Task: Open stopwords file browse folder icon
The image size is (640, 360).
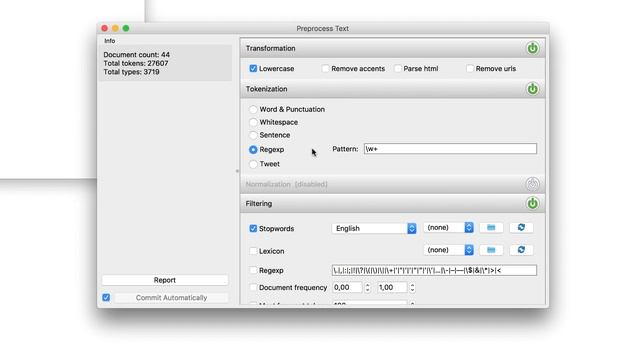Action: (x=491, y=227)
